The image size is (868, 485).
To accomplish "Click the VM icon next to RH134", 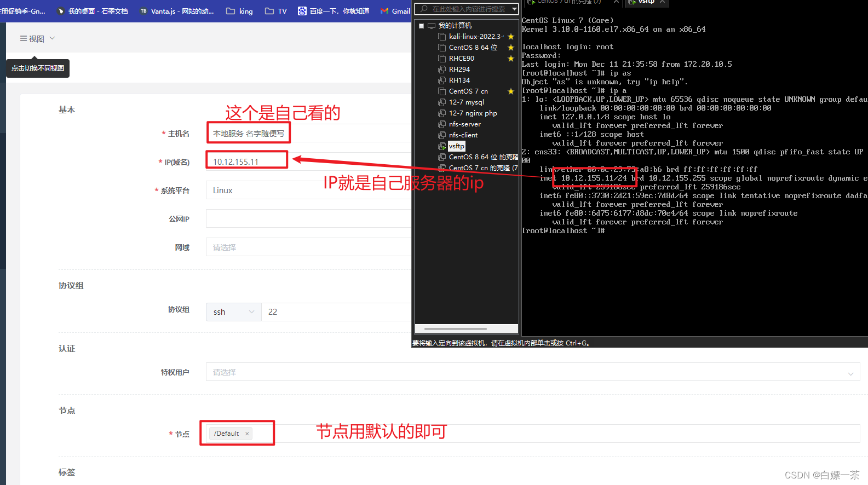I will pos(442,80).
